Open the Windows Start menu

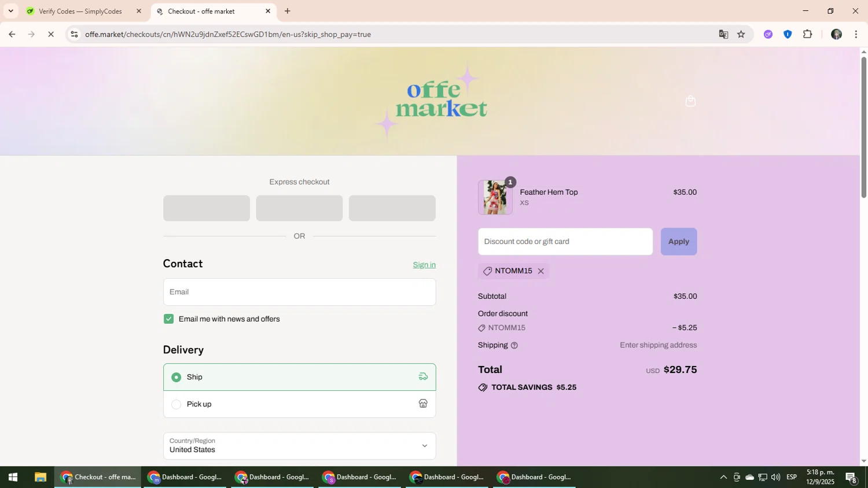coord(13,478)
